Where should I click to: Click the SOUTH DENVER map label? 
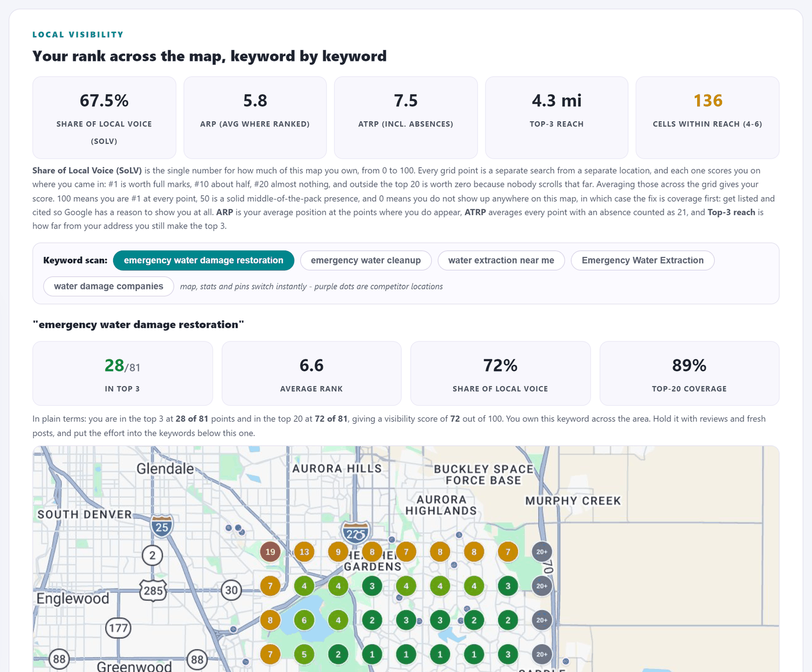tap(85, 514)
